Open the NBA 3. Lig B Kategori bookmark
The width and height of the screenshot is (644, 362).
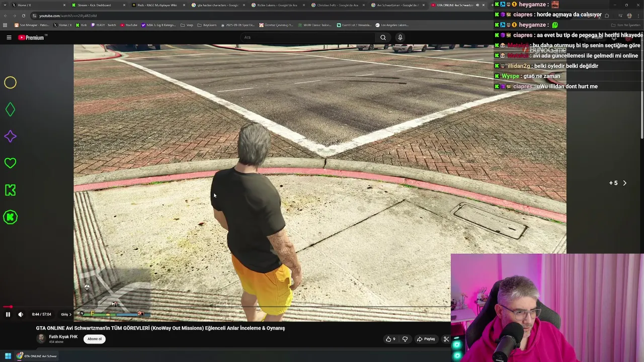(x=159, y=25)
